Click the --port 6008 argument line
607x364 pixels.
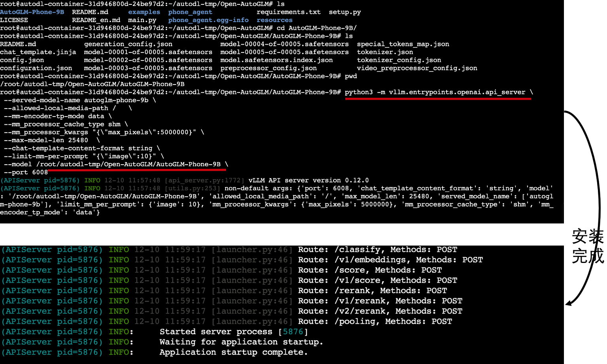click(26, 172)
